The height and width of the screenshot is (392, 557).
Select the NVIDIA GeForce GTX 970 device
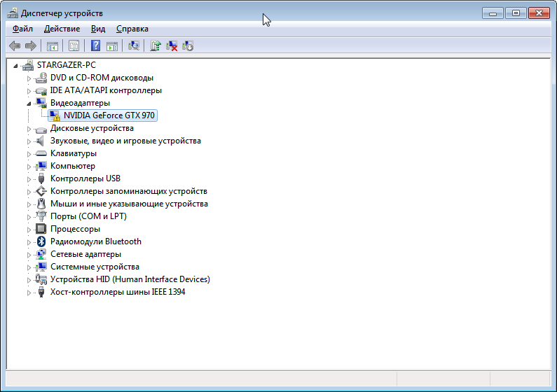(x=109, y=115)
